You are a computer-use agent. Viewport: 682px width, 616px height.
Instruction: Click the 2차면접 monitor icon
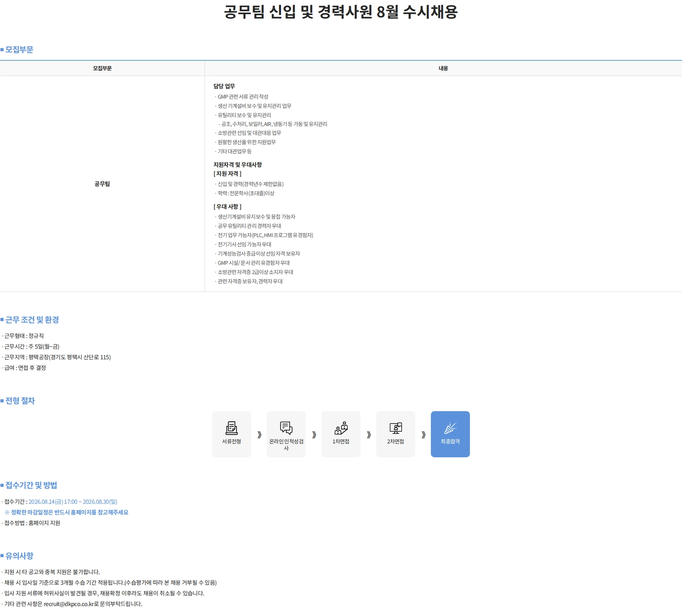pyautogui.click(x=396, y=428)
